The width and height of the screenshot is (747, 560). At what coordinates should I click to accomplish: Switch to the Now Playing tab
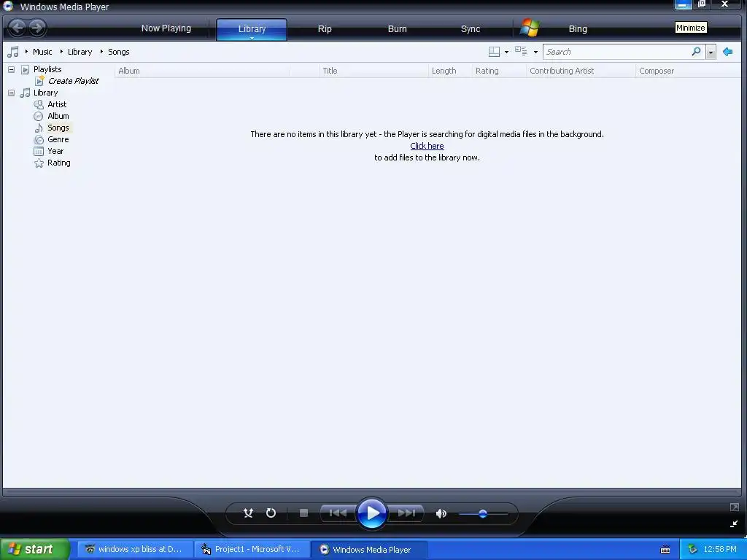(166, 28)
